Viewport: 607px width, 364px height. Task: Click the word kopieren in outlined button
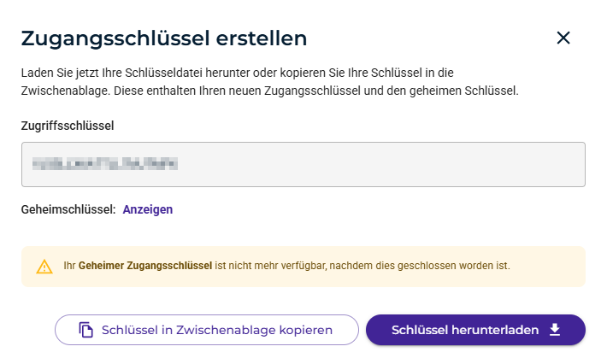304,330
